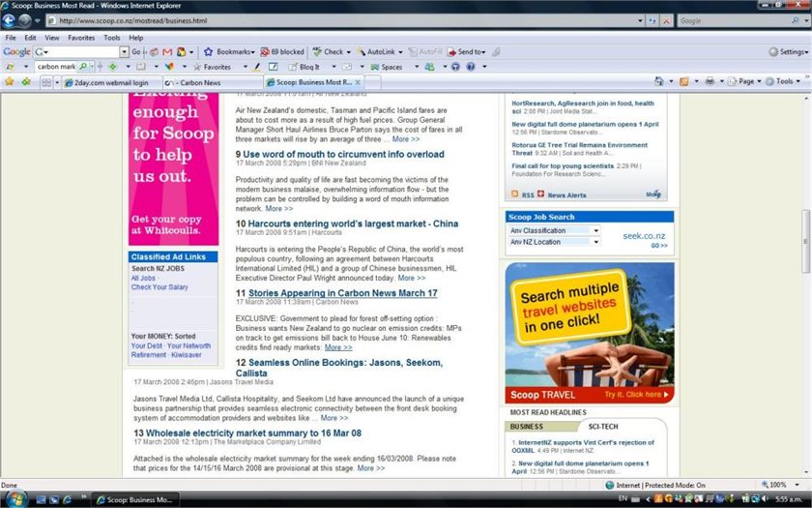Click News Alerts link
The width and height of the screenshot is (812, 508).
click(x=566, y=194)
